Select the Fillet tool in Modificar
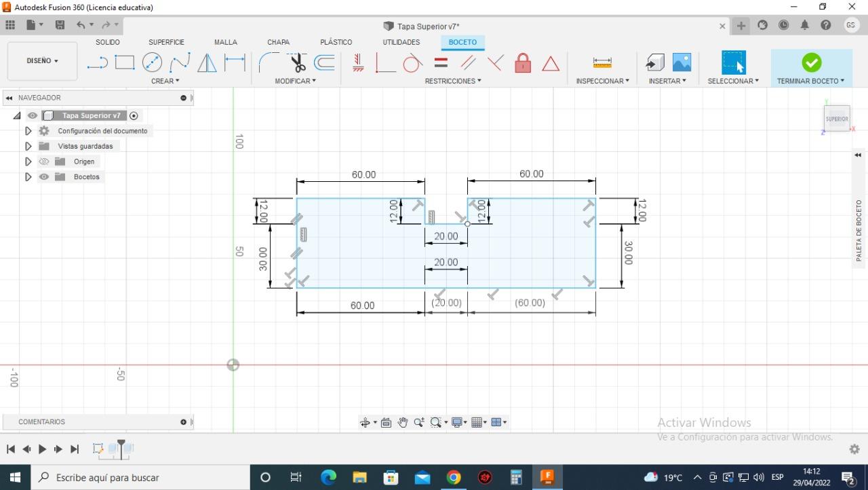Image resolution: width=868 pixels, height=490 pixels. [267, 63]
